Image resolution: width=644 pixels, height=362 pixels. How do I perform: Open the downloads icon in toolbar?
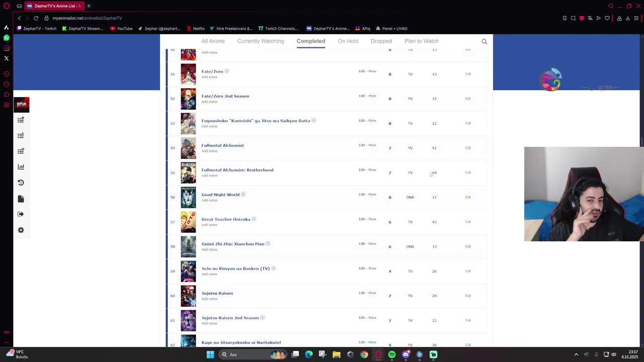tap(628, 18)
